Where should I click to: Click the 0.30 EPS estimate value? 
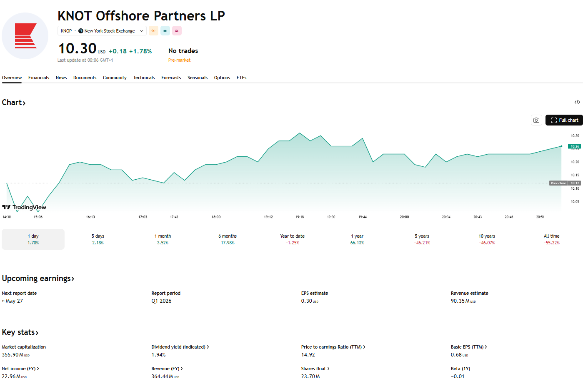tap(310, 301)
